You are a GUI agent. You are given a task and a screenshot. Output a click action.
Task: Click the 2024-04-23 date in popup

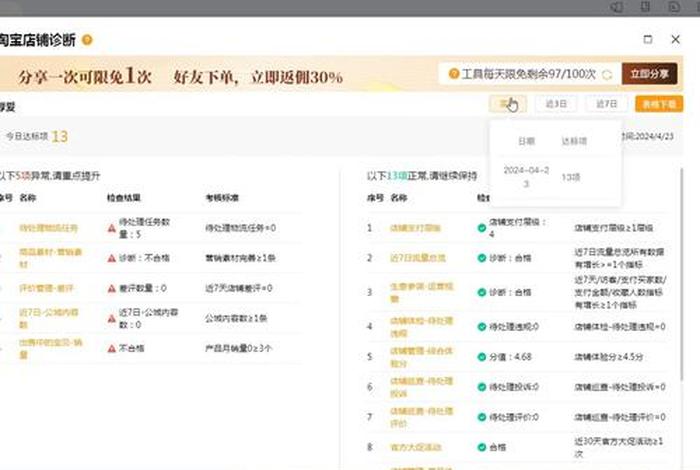click(526, 177)
